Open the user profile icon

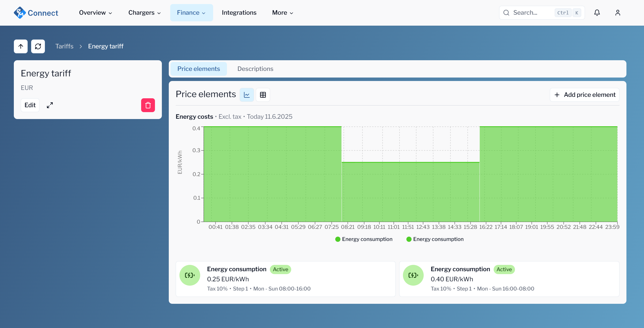(618, 13)
